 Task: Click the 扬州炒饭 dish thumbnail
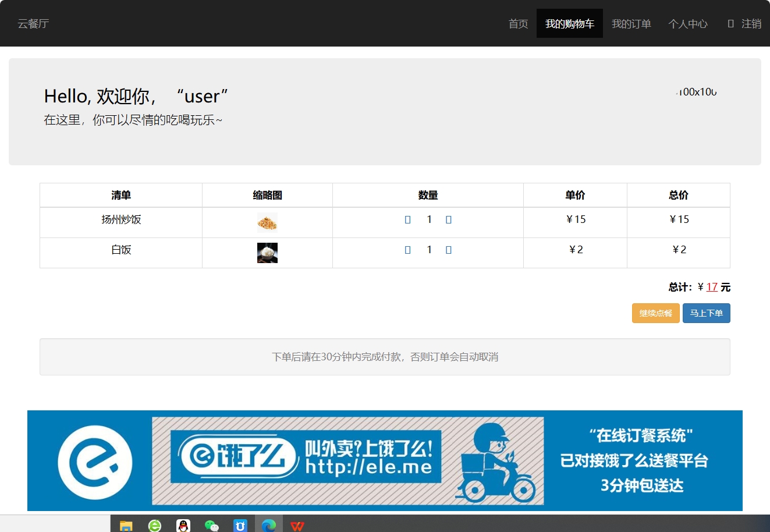coord(267,222)
